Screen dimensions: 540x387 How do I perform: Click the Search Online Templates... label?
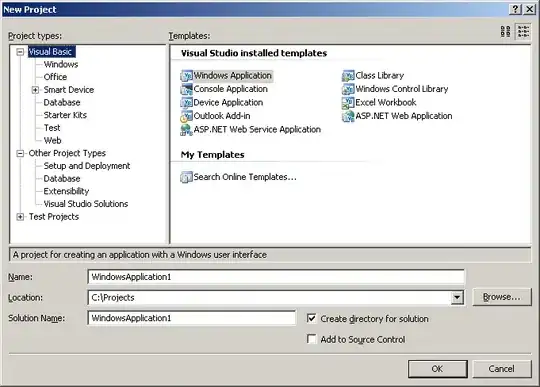[245, 177]
